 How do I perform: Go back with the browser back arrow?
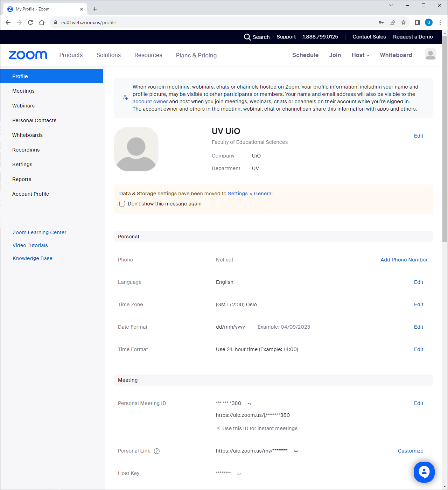coord(8,22)
